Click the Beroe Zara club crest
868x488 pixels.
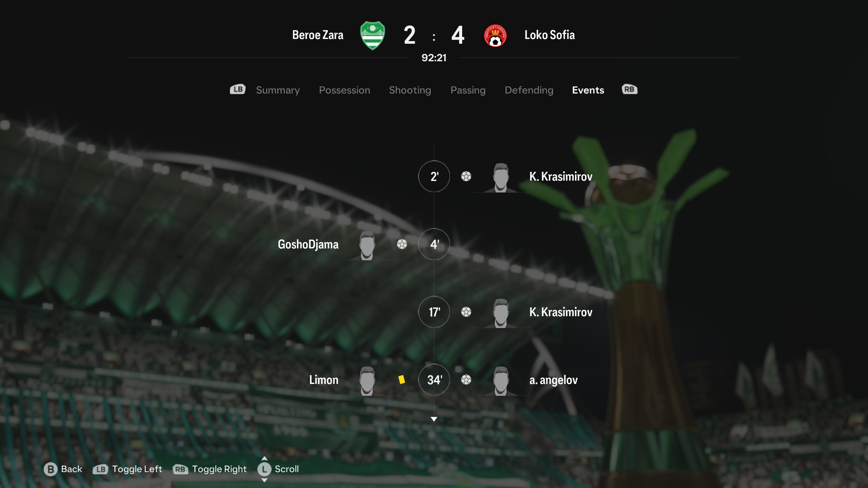pyautogui.click(x=372, y=35)
